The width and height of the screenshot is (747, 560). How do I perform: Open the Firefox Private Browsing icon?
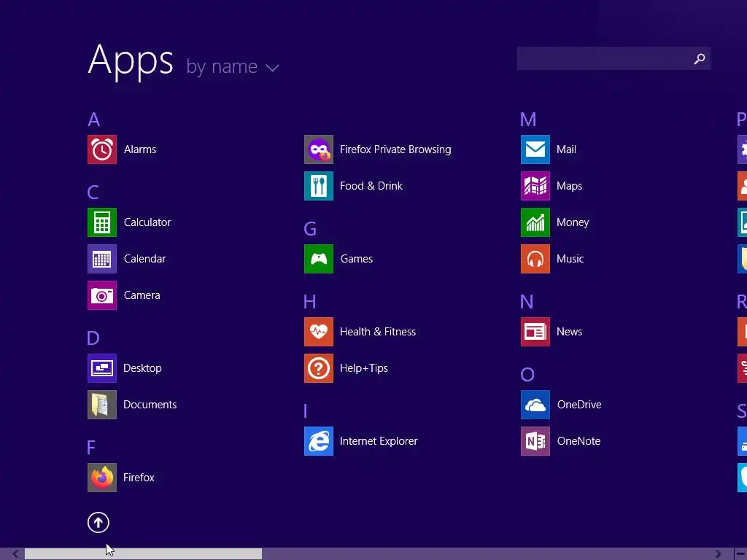(x=319, y=149)
